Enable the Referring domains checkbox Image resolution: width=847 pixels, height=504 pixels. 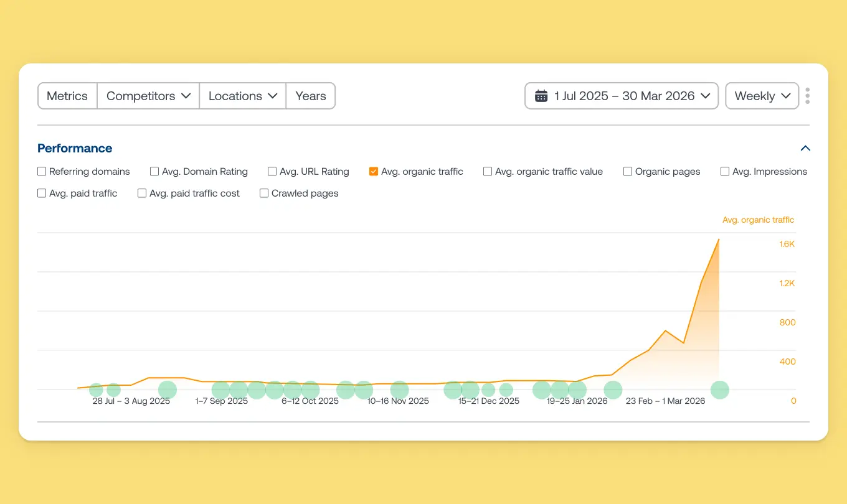(x=41, y=170)
